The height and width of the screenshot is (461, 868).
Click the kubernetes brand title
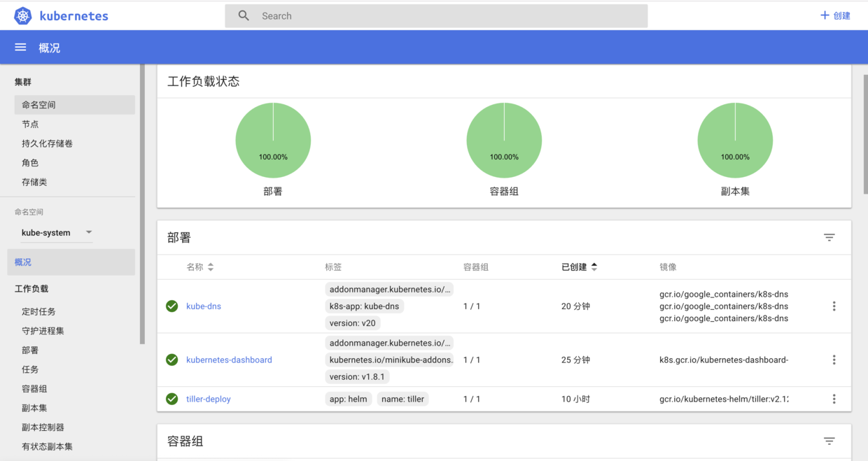click(74, 16)
